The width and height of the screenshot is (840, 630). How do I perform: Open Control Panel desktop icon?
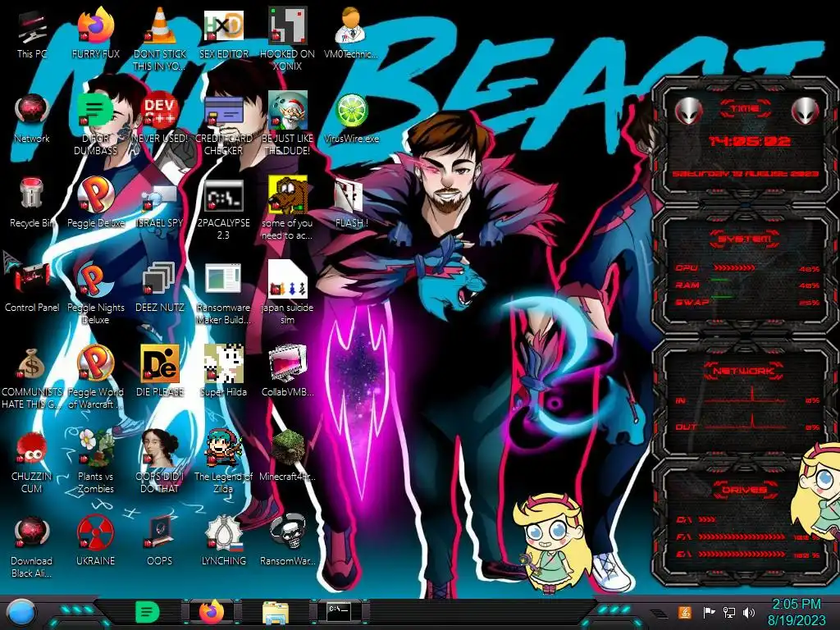[32, 287]
